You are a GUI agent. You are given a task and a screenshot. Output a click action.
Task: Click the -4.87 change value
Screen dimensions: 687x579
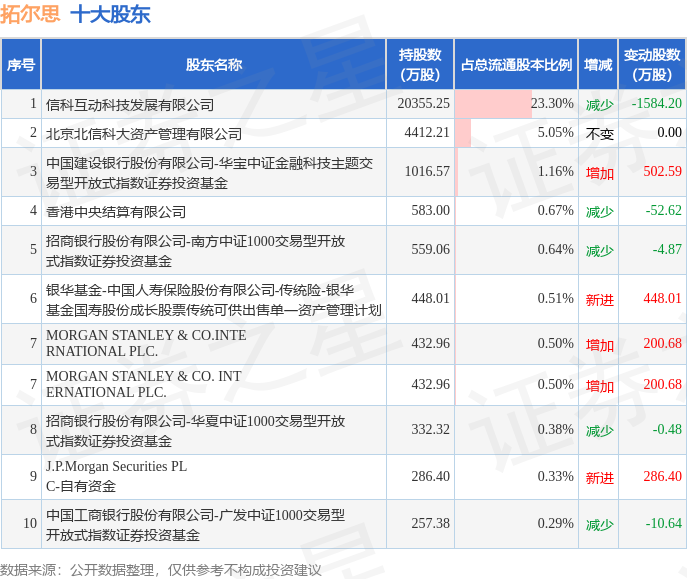point(667,250)
